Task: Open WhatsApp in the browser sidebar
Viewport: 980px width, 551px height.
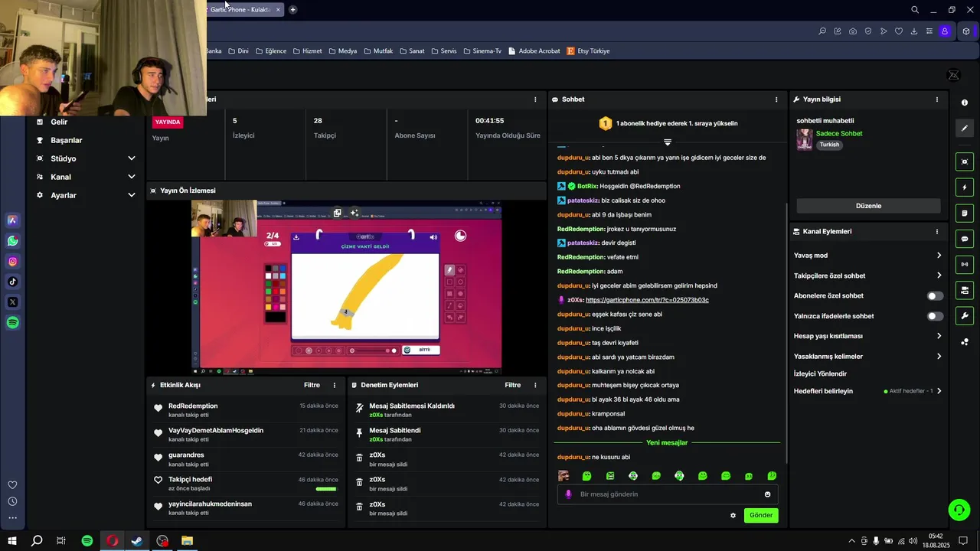Action: point(12,241)
